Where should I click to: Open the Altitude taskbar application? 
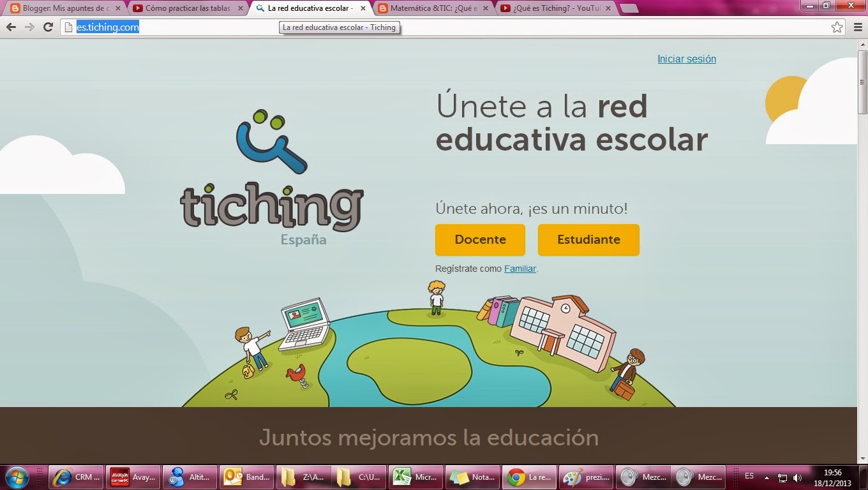190,477
